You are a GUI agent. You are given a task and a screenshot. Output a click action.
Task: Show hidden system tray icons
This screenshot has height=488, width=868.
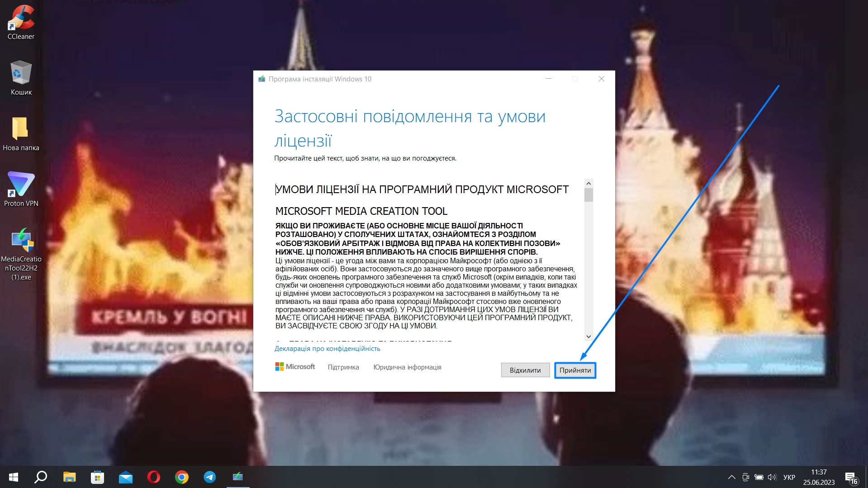(x=731, y=477)
